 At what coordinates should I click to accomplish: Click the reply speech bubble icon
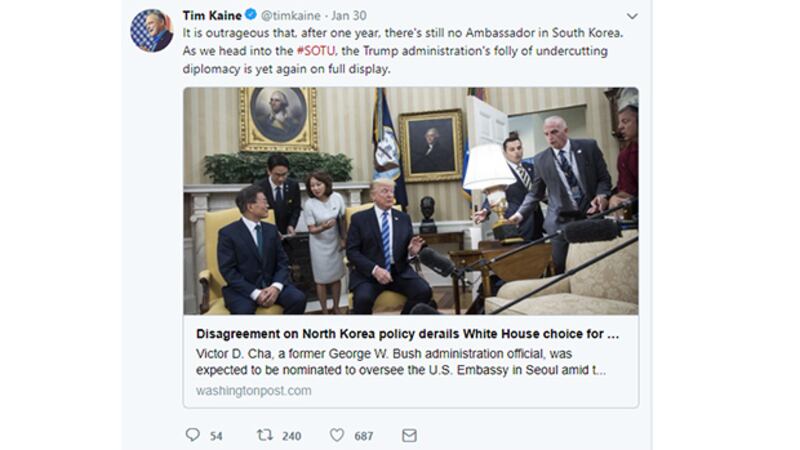(x=192, y=435)
